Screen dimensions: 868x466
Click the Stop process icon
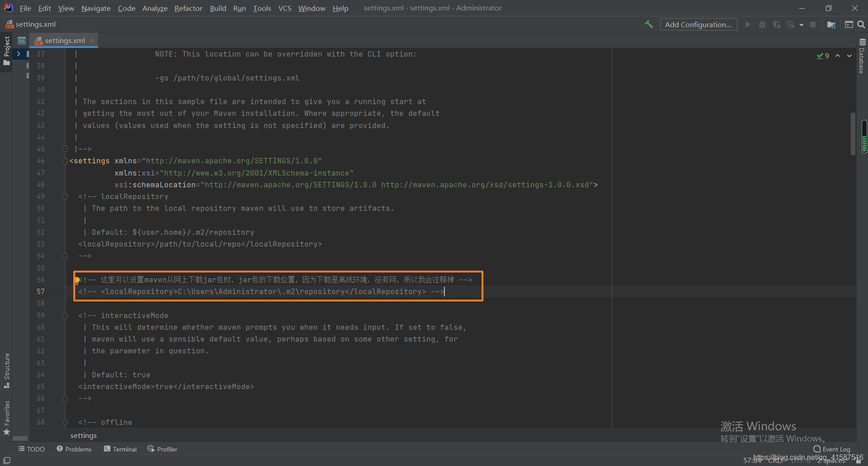[813, 24]
